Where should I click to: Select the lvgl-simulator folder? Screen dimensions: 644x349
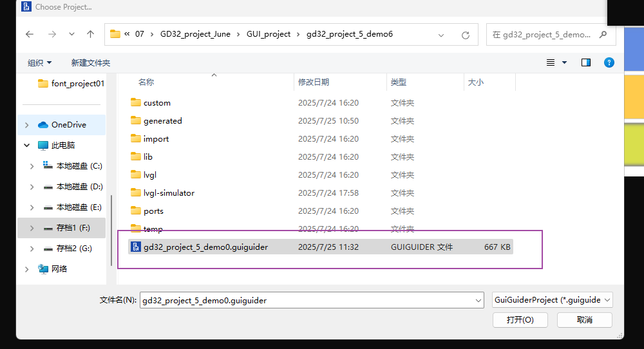(162, 193)
